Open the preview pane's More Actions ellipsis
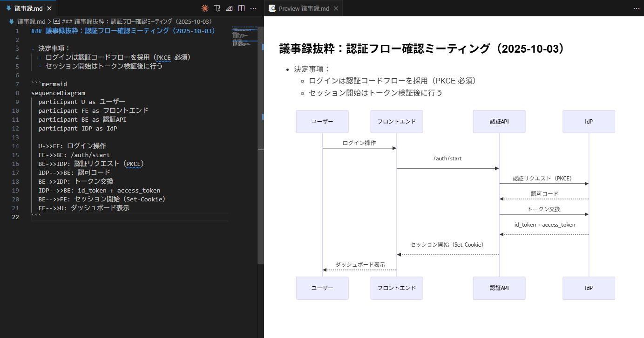Screen dimensions: 644x338 tap(636, 8)
